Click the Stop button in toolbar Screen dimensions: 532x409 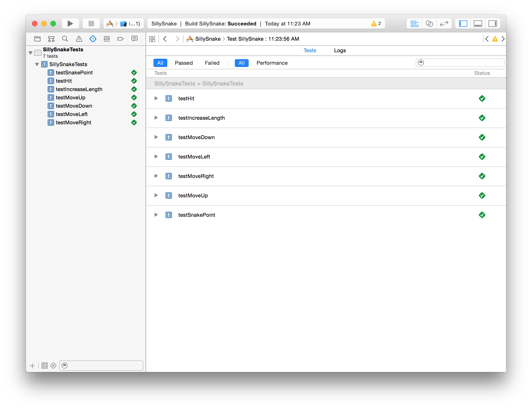point(91,24)
